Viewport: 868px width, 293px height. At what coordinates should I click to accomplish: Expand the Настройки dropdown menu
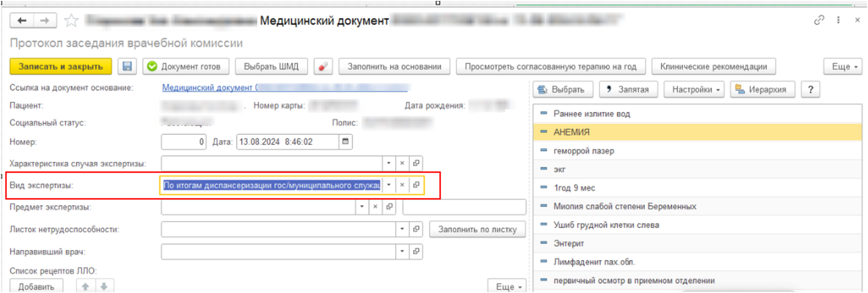click(x=696, y=90)
